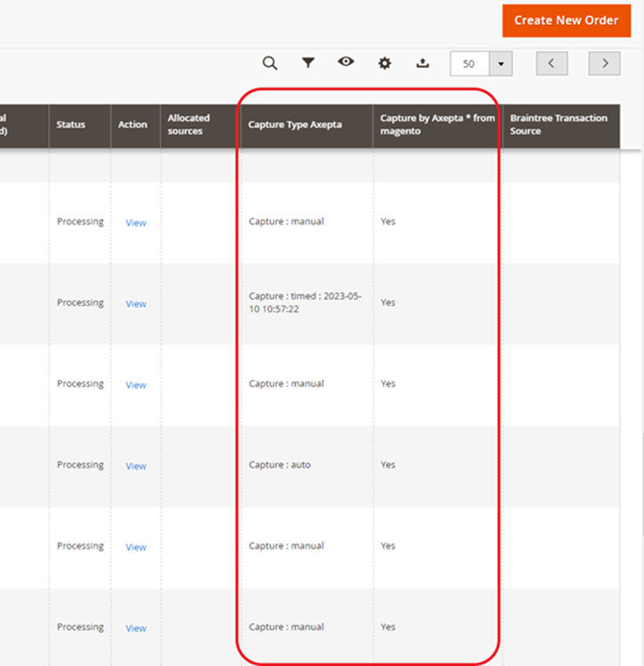The image size is (644, 666).
Task: Click the page size field showing 50
Action: pyautogui.click(x=470, y=64)
